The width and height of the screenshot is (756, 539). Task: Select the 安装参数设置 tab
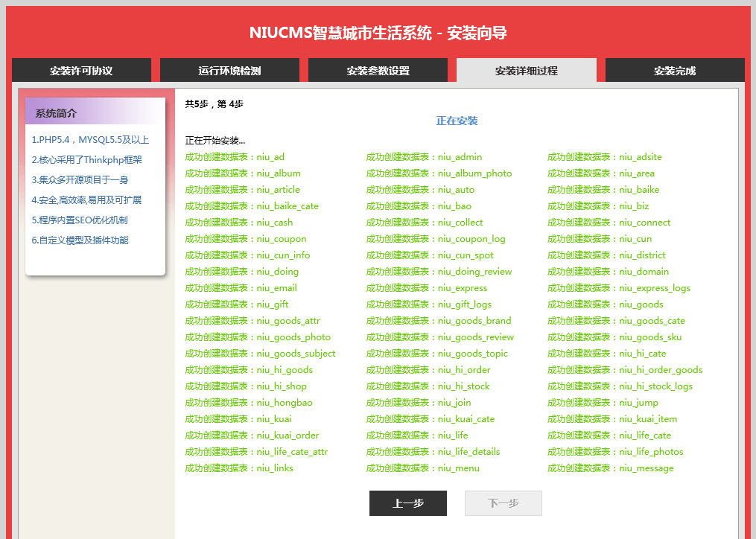pyautogui.click(x=378, y=71)
